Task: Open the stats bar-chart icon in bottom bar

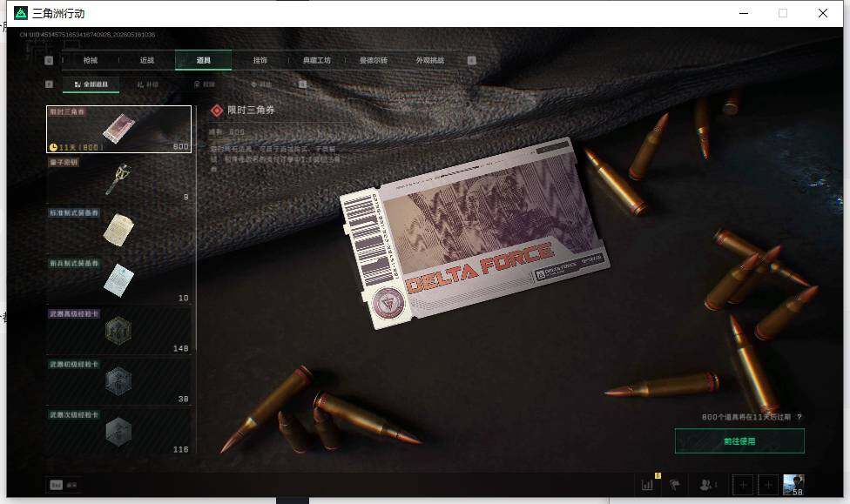Action: click(x=647, y=485)
